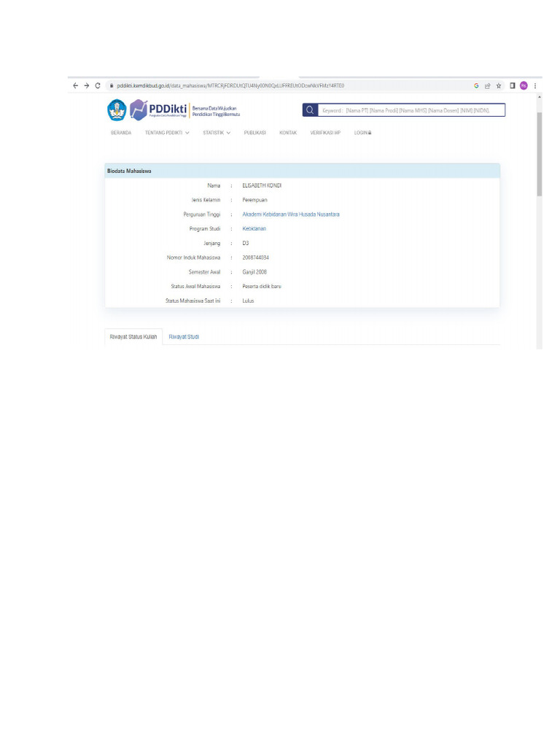Go back with the browser back arrow

pyautogui.click(x=75, y=86)
